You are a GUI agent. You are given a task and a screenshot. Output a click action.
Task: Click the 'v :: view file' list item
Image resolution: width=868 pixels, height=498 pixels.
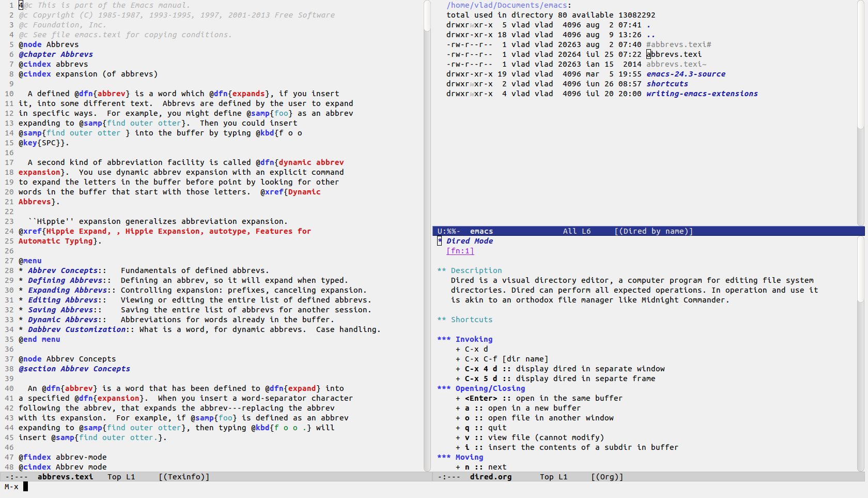click(530, 437)
